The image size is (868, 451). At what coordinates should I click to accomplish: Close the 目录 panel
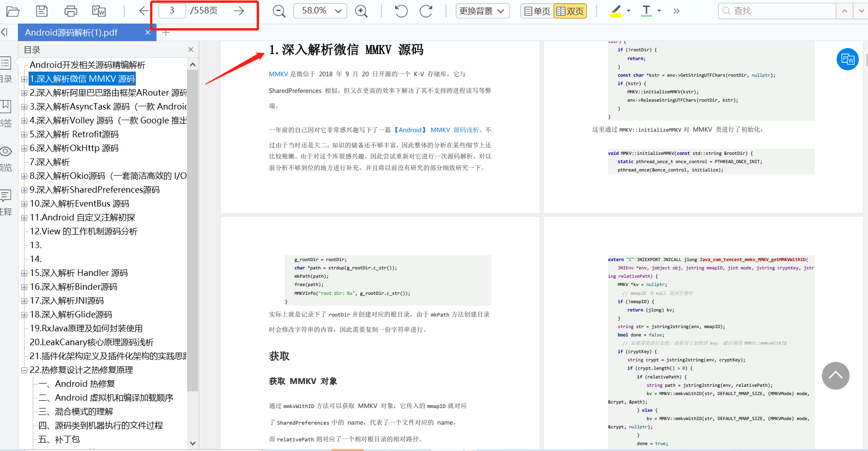(x=191, y=49)
